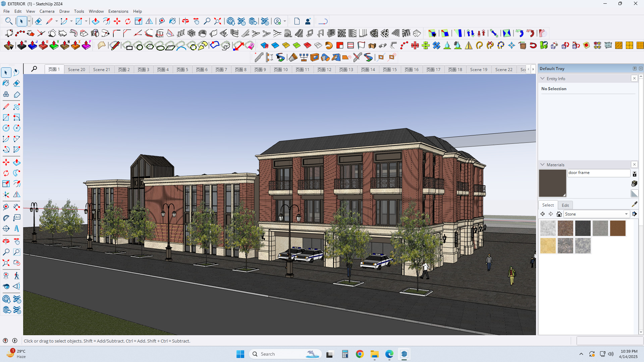Select the Walk tool in left toolbar
The image size is (644, 362).
click(x=16, y=276)
